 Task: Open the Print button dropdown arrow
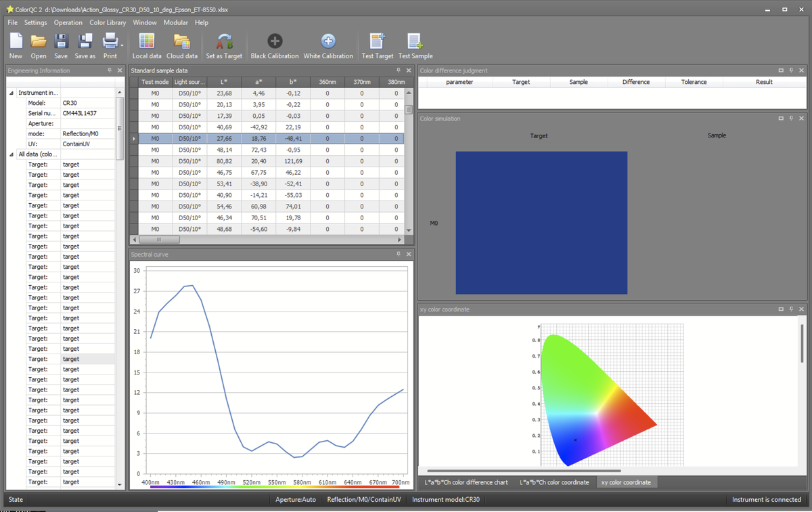(121, 46)
